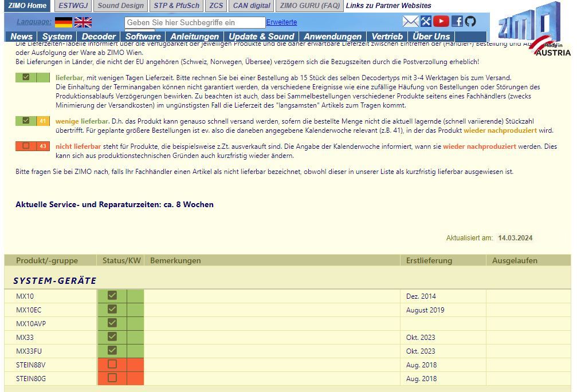Click the MX10EC status checkbox
The image size is (577, 392).
(112, 309)
